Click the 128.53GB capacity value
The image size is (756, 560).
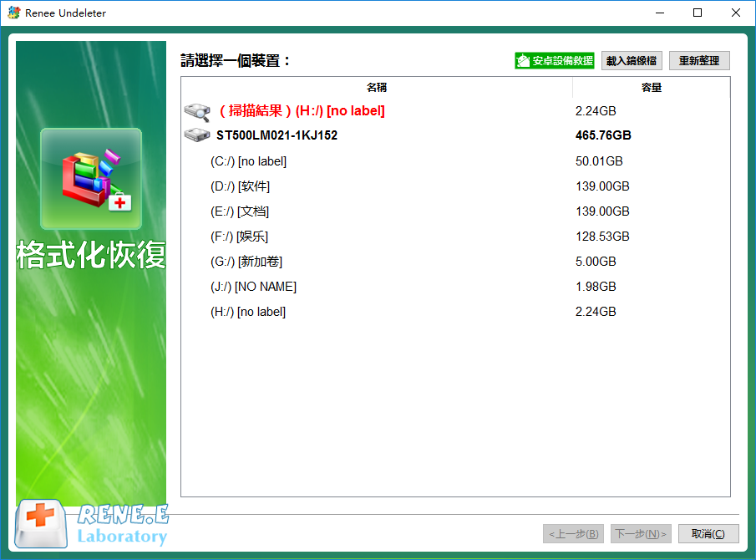point(602,237)
